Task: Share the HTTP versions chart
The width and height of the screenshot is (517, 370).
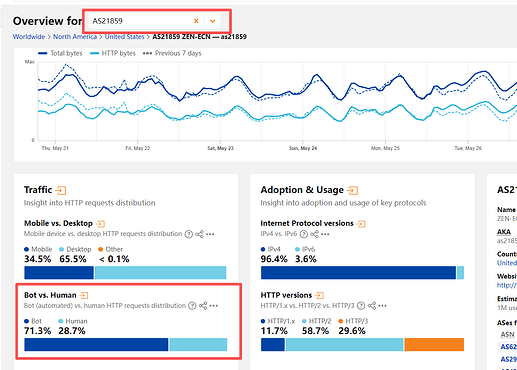Action: [x=372, y=306]
